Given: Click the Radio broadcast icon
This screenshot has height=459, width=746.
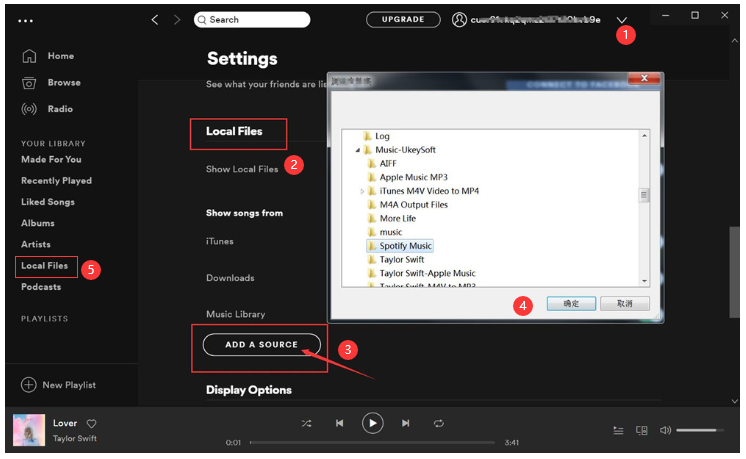Looking at the screenshot, I should coord(29,109).
